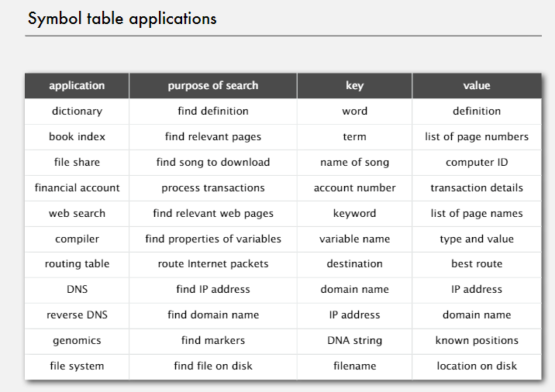Click the 'known positions' value cell
The image size is (555, 392).
[477, 340]
